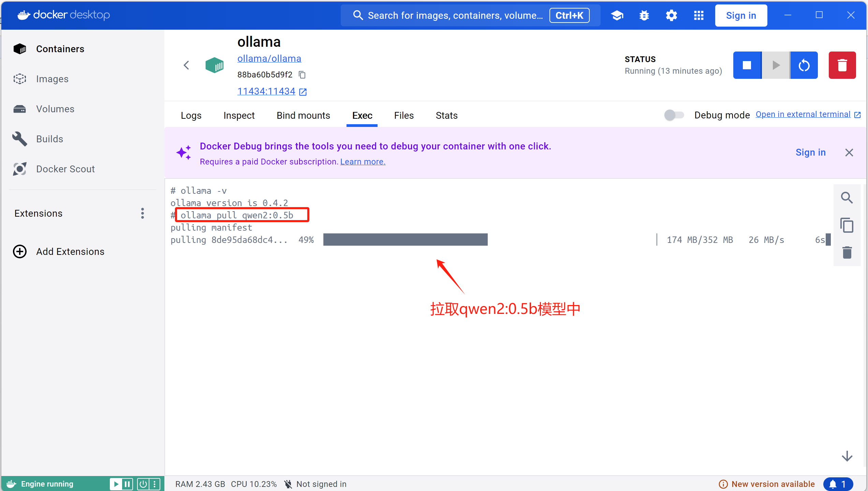Search the terminal output
The height and width of the screenshot is (491, 868).
click(847, 198)
